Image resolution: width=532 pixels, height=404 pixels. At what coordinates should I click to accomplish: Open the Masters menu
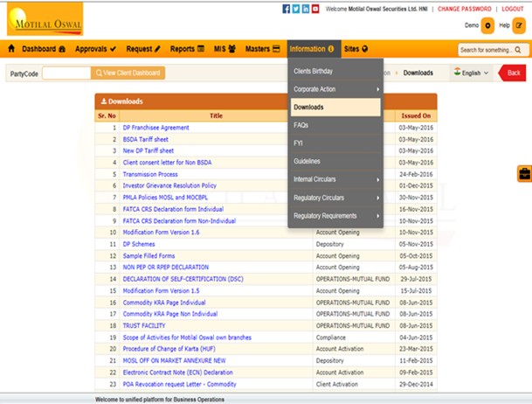[x=262, y=49]
